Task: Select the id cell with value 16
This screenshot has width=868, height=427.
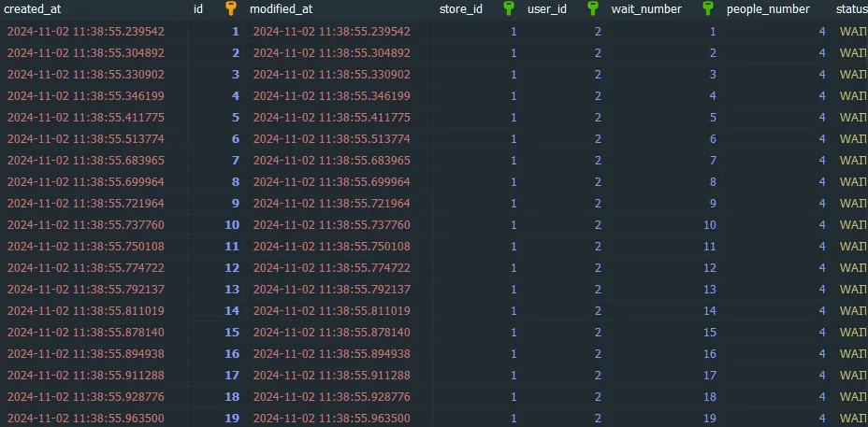Action: (x=232, y=354)
